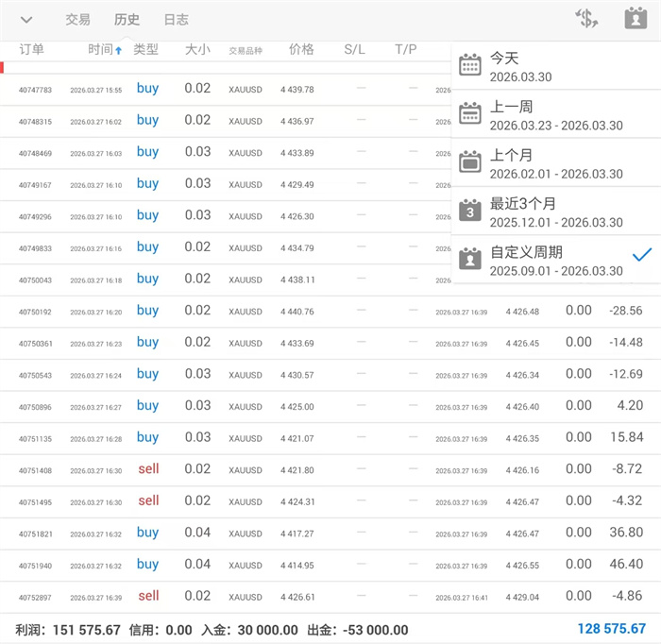Screen dimensions: 661x644
Task: Switch to the 日志 tab
Action: point(176,20)
